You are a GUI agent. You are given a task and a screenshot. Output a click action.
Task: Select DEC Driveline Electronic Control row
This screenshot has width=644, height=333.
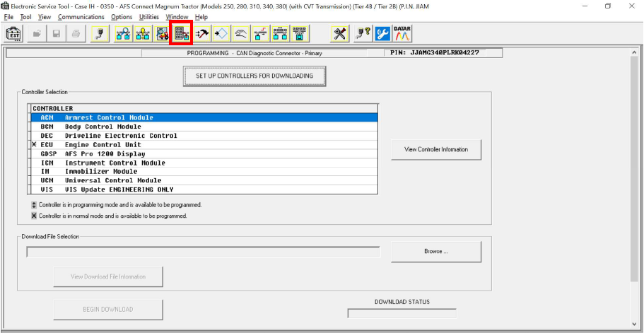point(204,136)
